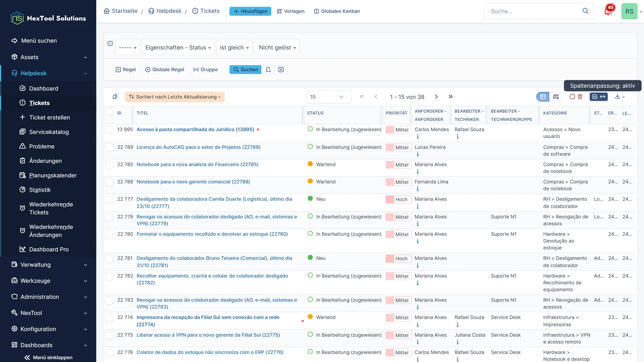Click the red empty square icon beside trash
Screen dimensions: 644x362
click(572, 97)
